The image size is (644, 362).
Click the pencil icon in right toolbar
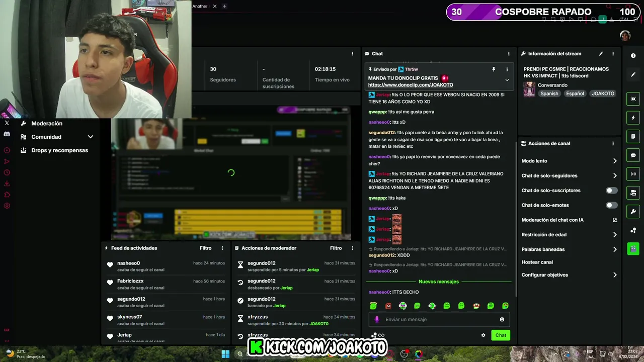633,74
